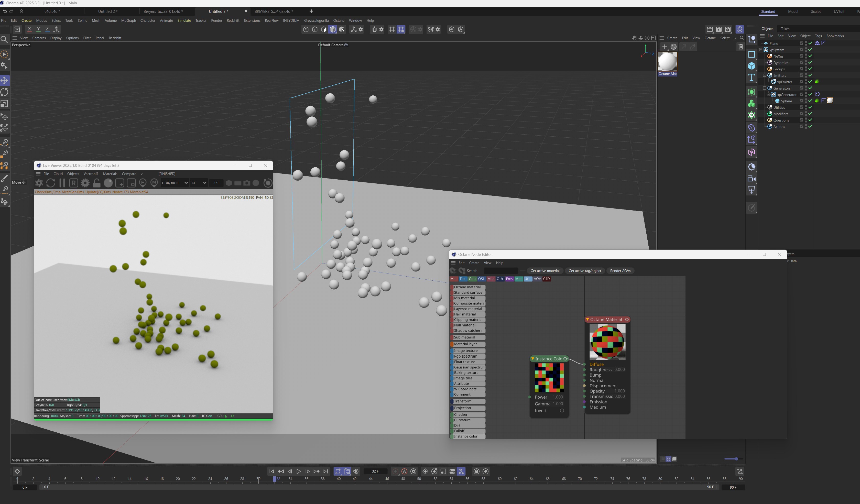860x504 pixels.
Task: Toggle the enable checkmark for the Plane object
Action: tap(810, 43)
